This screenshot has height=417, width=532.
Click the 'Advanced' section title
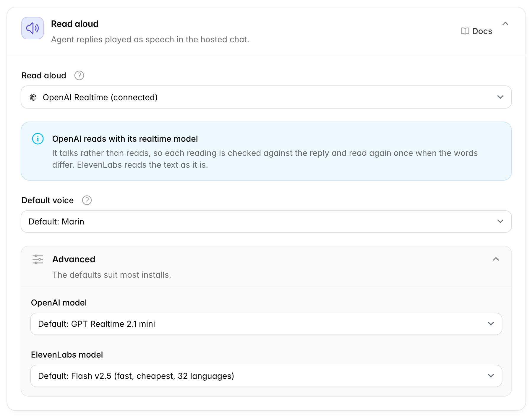tap(74, 259)
